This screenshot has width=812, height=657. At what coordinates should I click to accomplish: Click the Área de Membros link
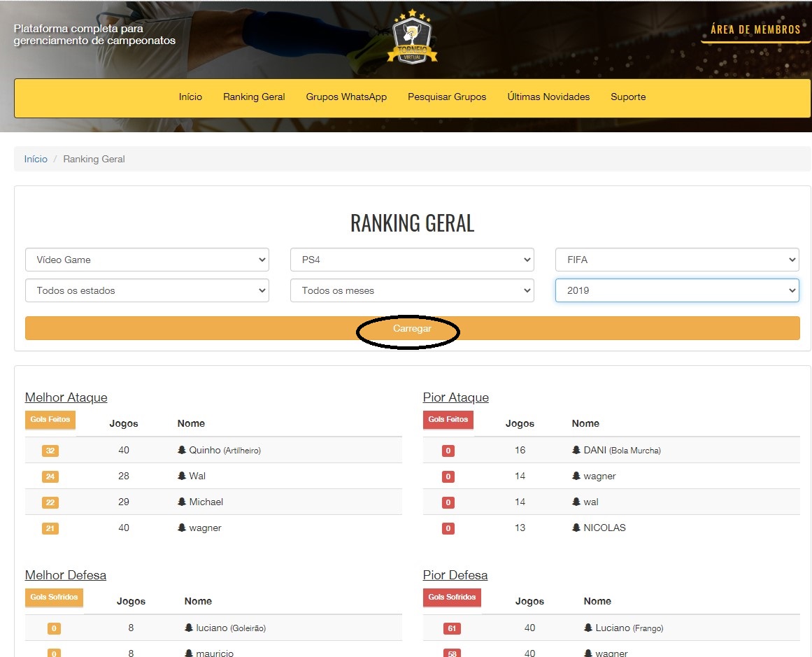[x=755, y=30]
